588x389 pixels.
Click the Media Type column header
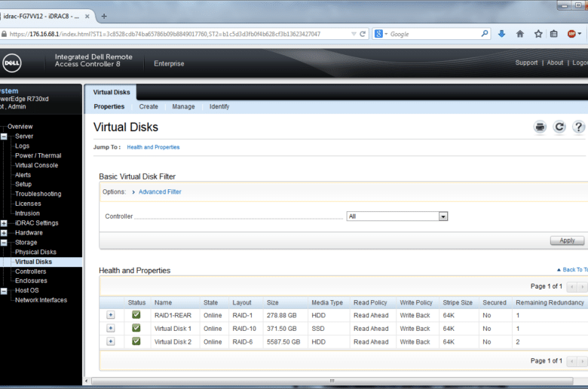click(x=327, y=303)
